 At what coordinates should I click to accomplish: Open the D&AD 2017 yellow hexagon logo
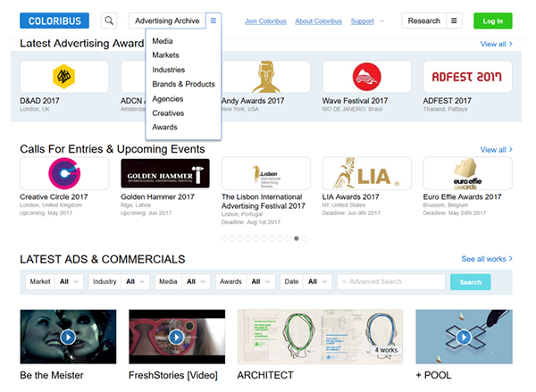point(64,77)
